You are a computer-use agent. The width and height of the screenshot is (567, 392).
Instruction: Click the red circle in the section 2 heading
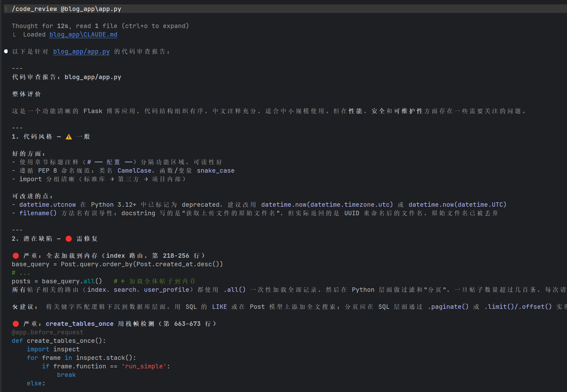(69, 239)
